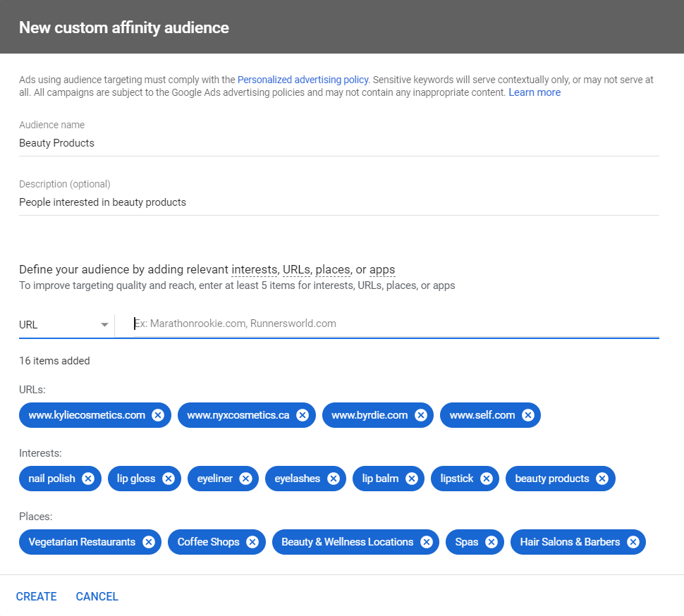The width and height of the screenshot is (684, 616).
Task: Remove the nail polish interest
Action: pyautogui.click(x=88, y=479)
